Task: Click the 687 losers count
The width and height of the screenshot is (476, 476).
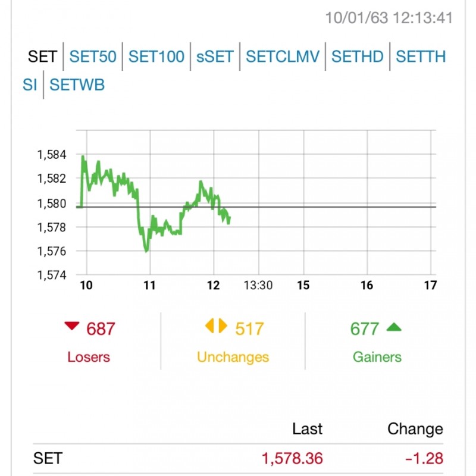Action: pyautogui.click(x=101, y=328)
